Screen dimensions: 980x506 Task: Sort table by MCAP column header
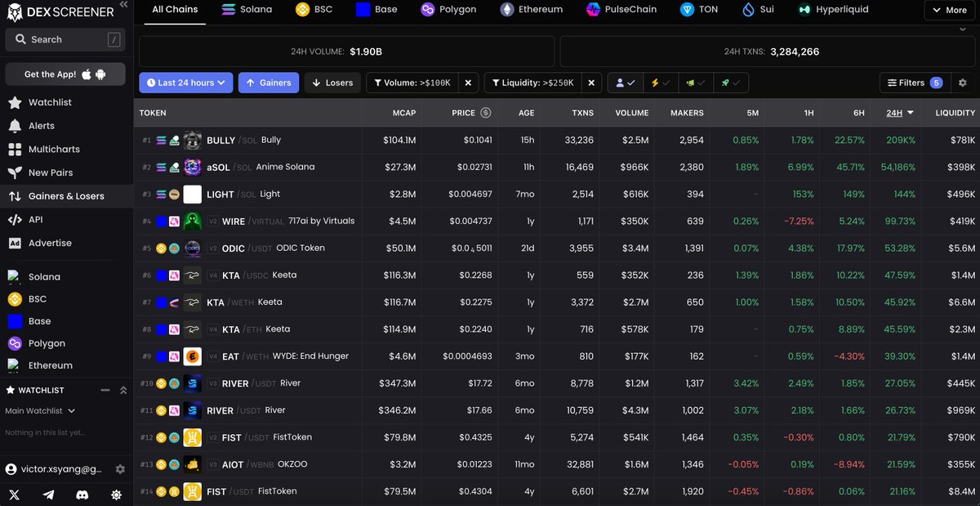pyautogui.click(x=403, y=113)
